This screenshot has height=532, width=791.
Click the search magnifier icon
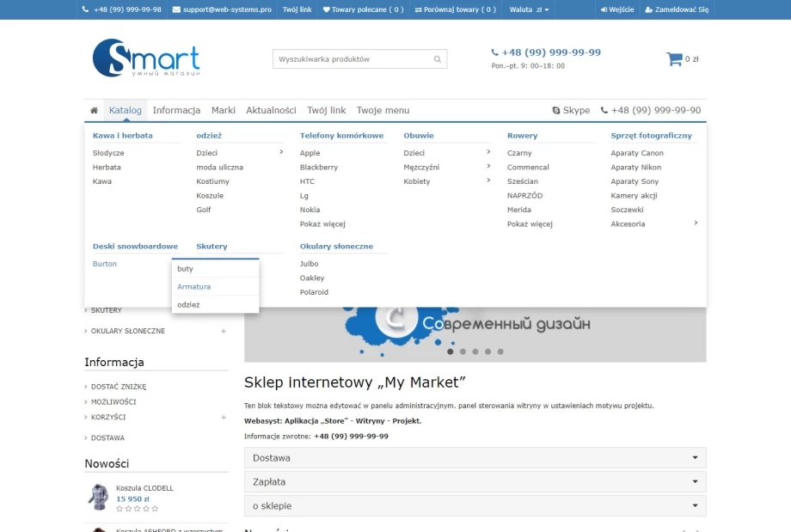pyautogui.click(x=438, y=59)
